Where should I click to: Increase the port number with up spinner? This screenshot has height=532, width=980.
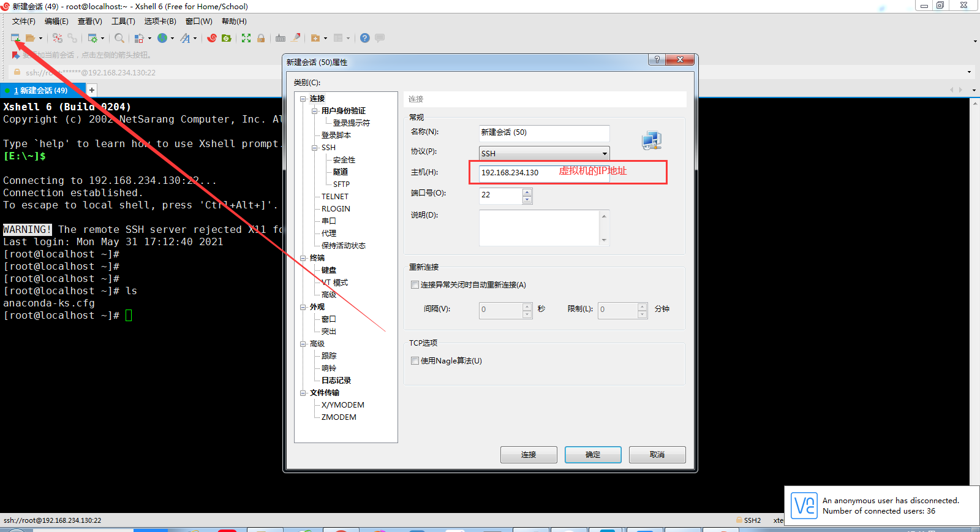coord(527,192)
